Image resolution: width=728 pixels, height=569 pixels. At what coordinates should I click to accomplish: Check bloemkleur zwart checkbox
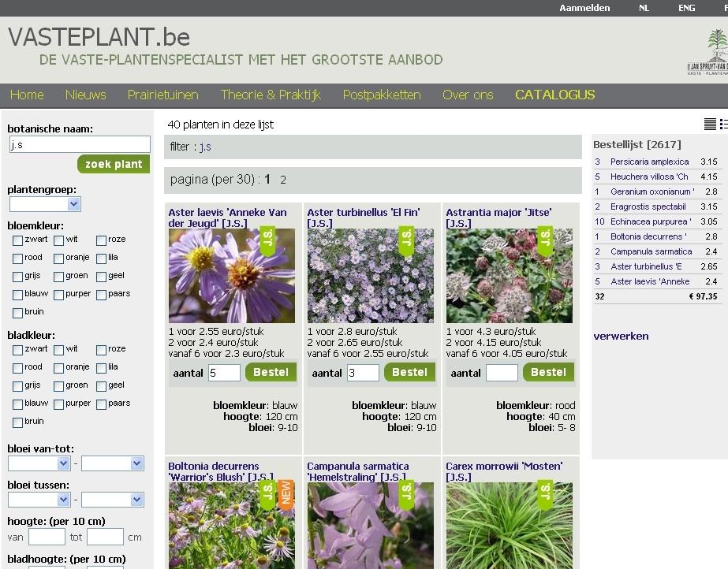click(17, 240)
